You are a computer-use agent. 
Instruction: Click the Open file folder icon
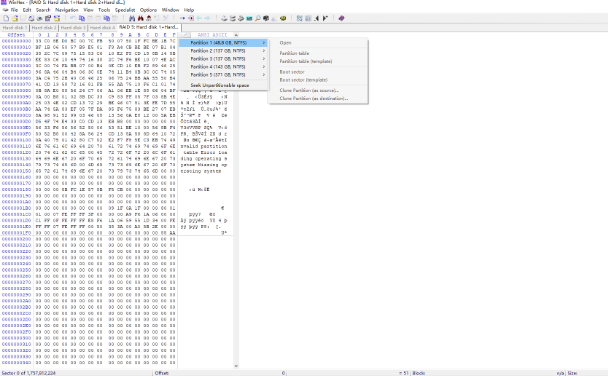15,18
